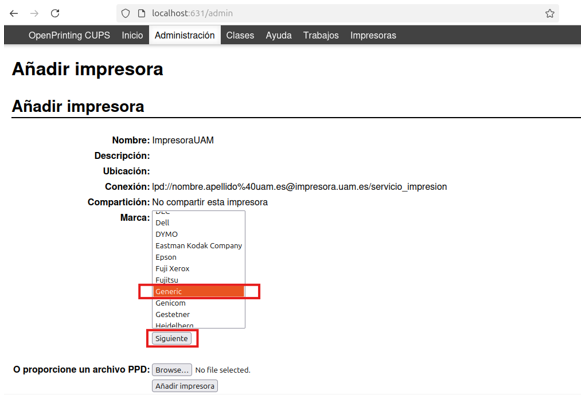Screen dimensions: 581x400
Task: Go to the Inicio tab
Action: [x=132, y=35]
